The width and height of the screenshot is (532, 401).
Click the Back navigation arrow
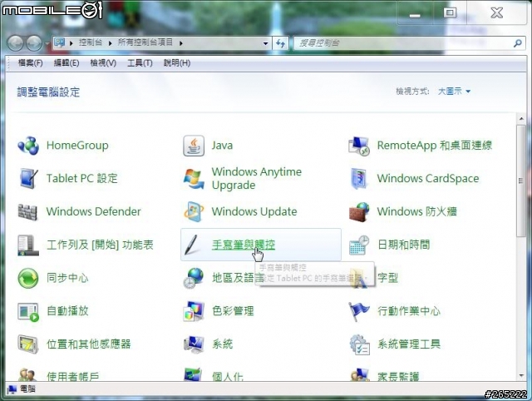[16, 43]
